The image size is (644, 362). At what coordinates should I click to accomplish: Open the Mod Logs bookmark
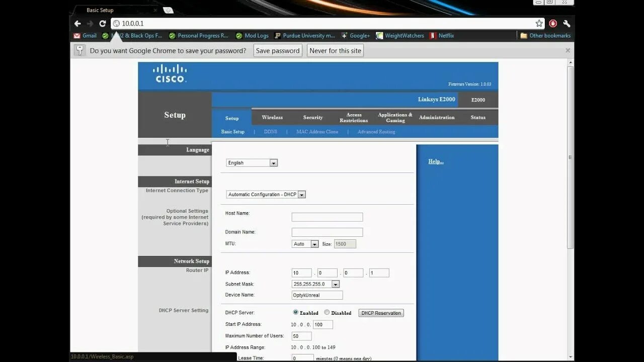[253, 36]
